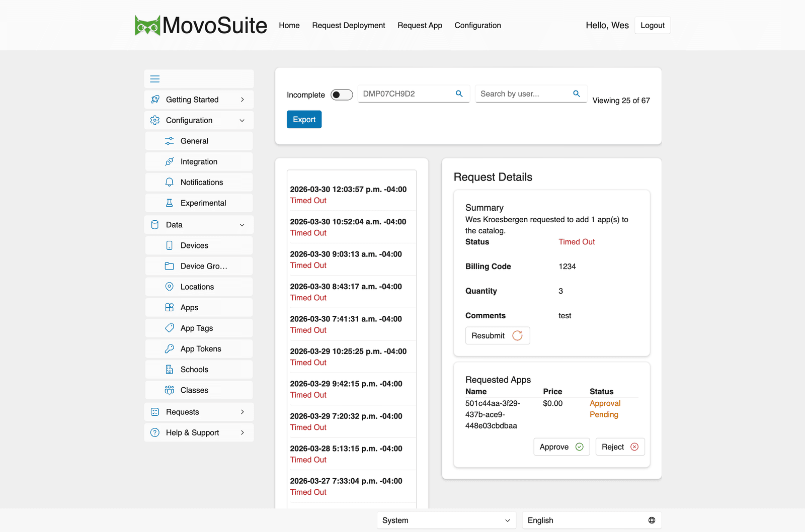Toggle the hamburger sidebar menu icon
Image resolution: width=805 pixels, height=532 pixels.
click(155, 79)
